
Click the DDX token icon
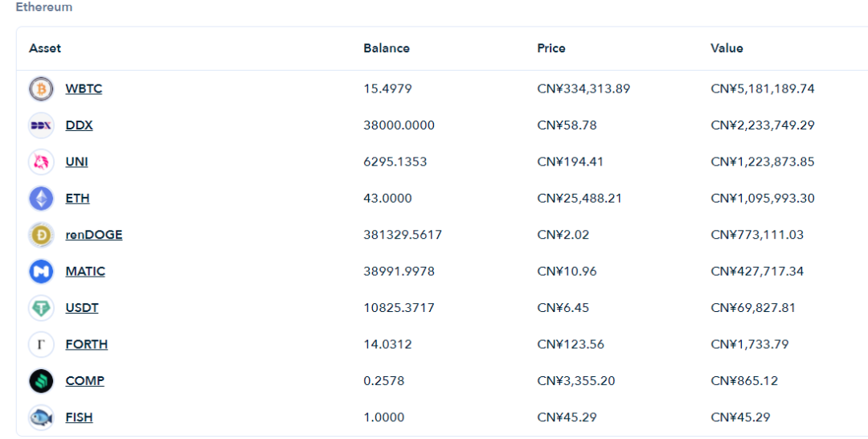click(x=41, y=125)
